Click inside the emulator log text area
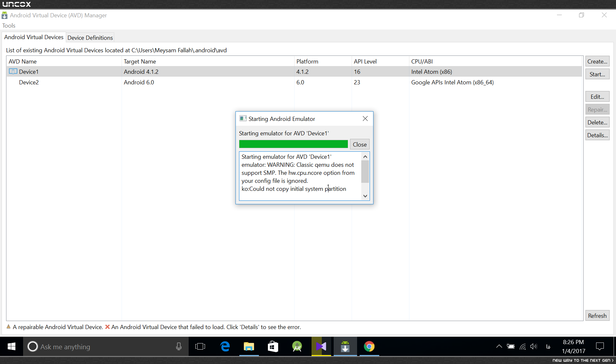Image resolution: width=616 pixels, height=364 pixels. [300, 176]
